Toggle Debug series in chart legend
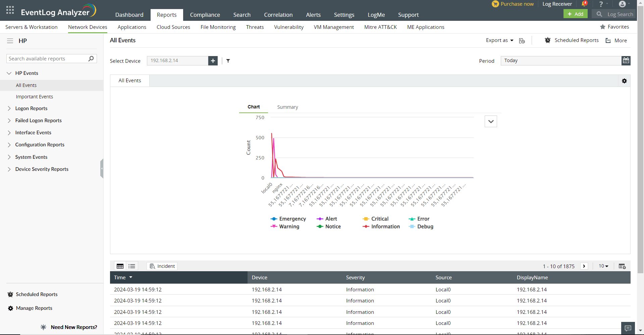This screenshot has width=644, height=335. (x=421, y=227)
